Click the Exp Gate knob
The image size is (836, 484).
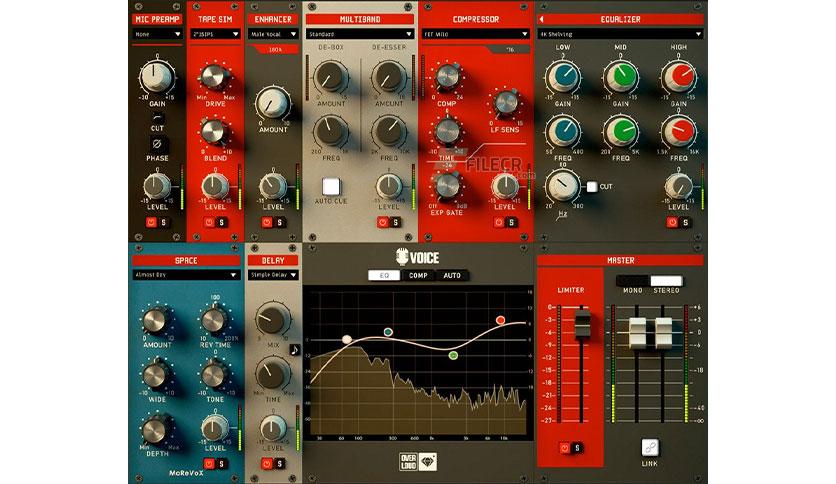[447, 186]
